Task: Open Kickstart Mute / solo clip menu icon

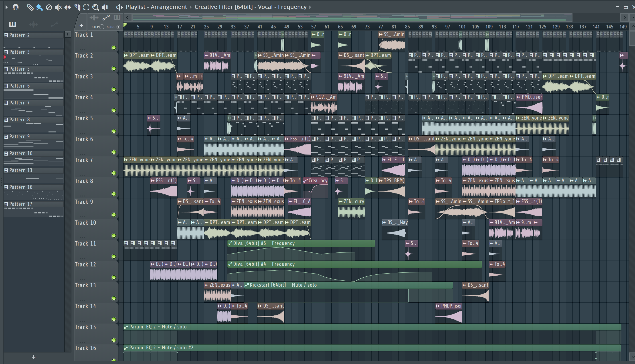Action: click(247, 285)
